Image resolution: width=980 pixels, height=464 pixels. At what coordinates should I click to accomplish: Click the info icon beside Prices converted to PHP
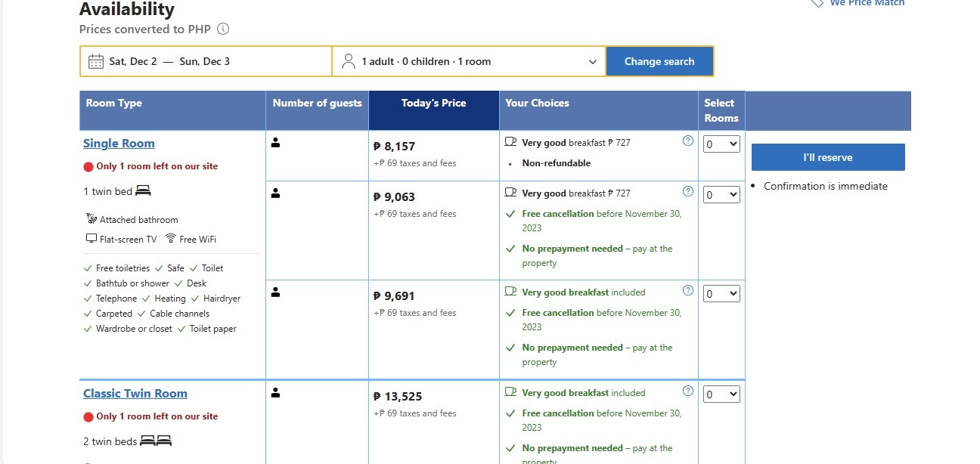(223, 29)
